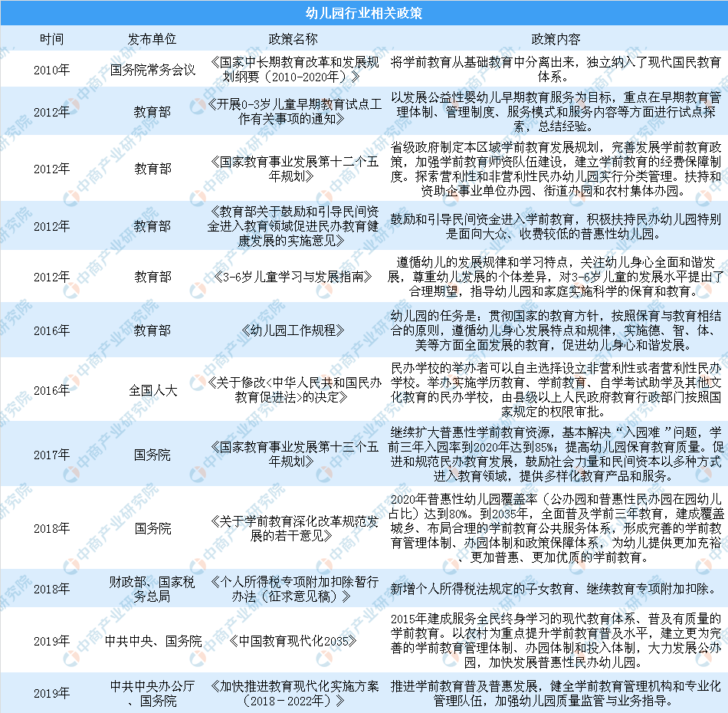Click 2012年 in the 十二个五年规划 row
The image size is (728, 713).
[51, 169]
